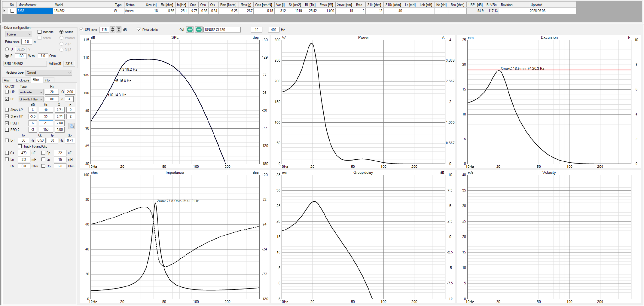Edit the Cs capacitance field 470
The height and width of the screenshot is (306, 644).
click(x=24, y=153)
